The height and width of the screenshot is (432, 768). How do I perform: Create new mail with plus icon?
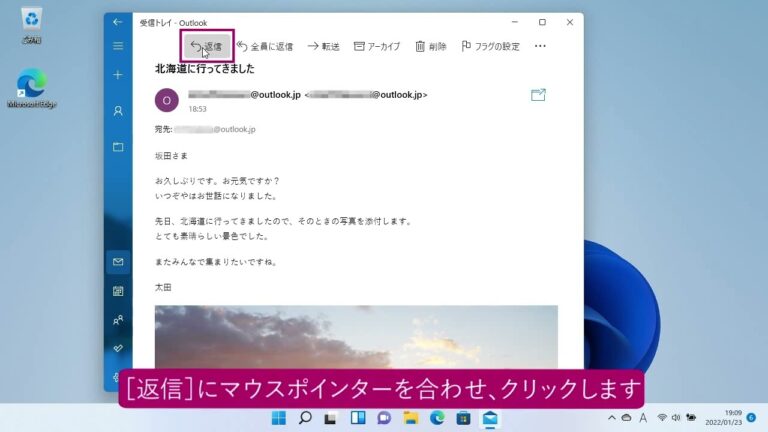click(x=118, y=75)
